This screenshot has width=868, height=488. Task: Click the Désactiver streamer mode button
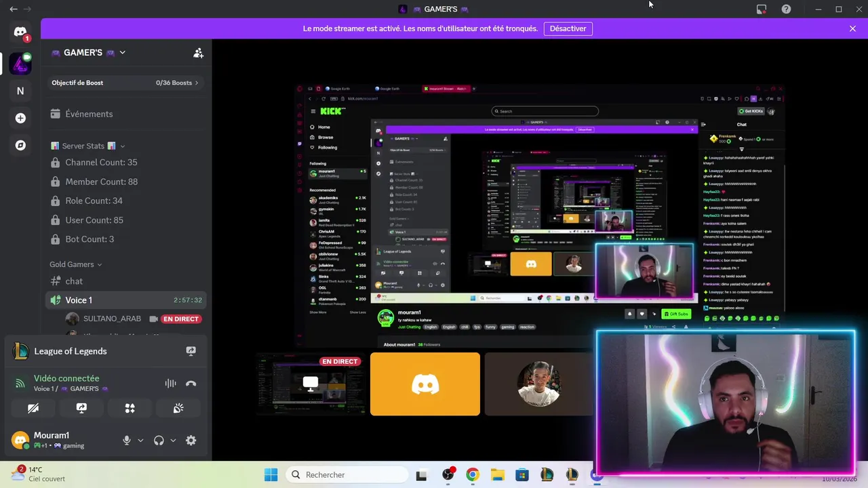[x=568, y=28]
